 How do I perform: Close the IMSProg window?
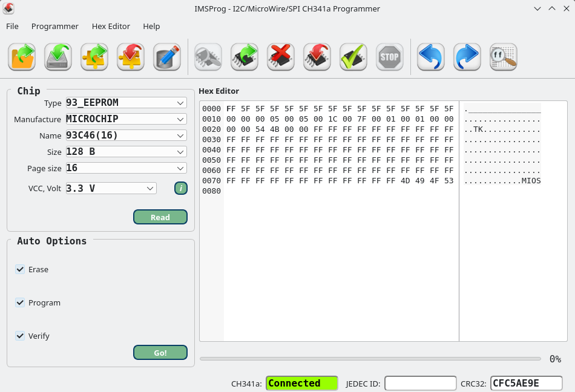[567, 8]
